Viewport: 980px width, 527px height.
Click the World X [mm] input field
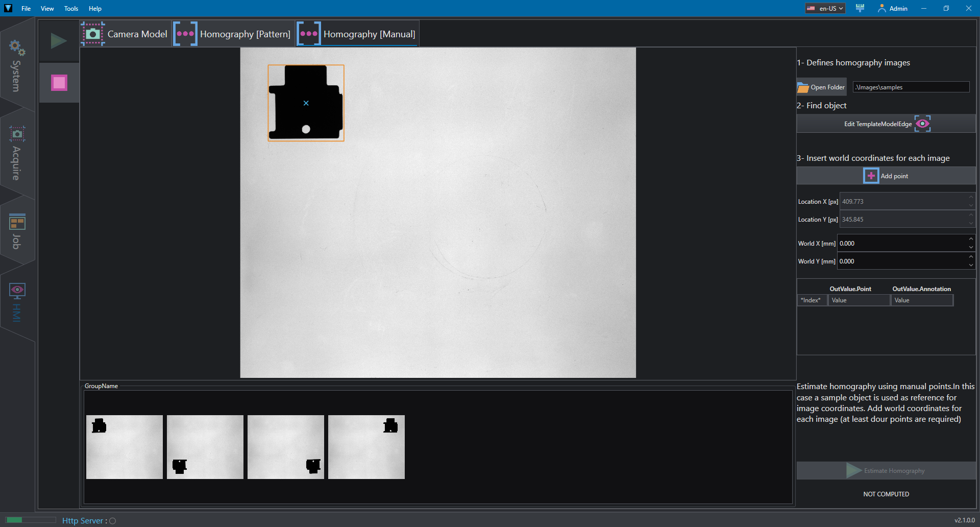(x=901, y=244)
